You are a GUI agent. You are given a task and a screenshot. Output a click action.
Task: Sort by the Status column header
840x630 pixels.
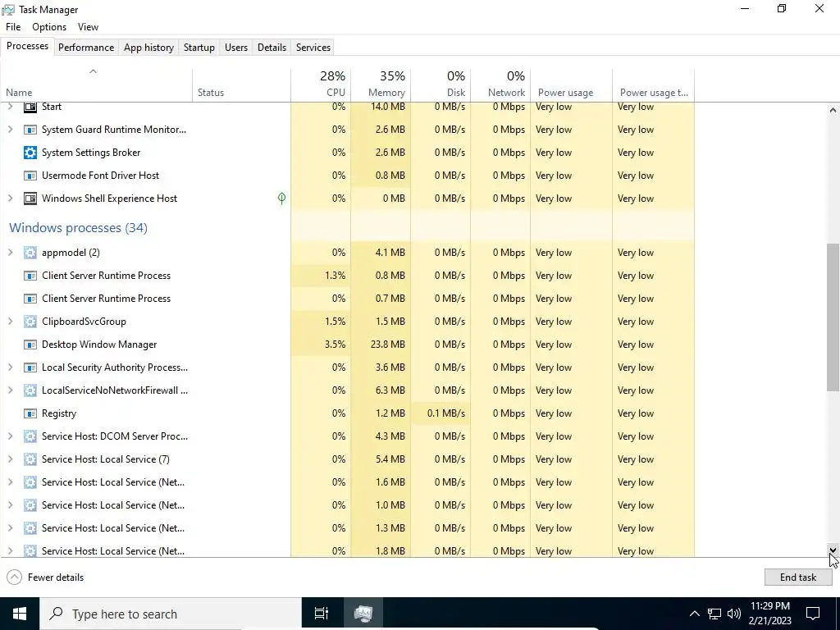(x=242, y=84)
